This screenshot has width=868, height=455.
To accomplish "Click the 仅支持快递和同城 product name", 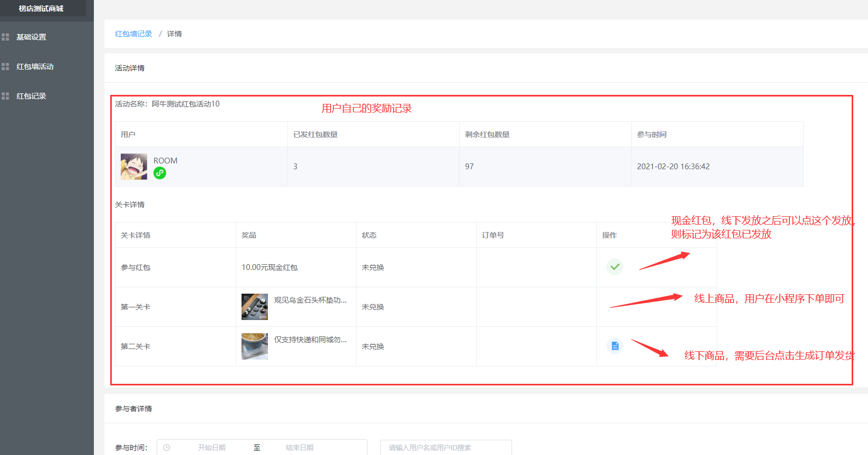I will click(310, 340).
